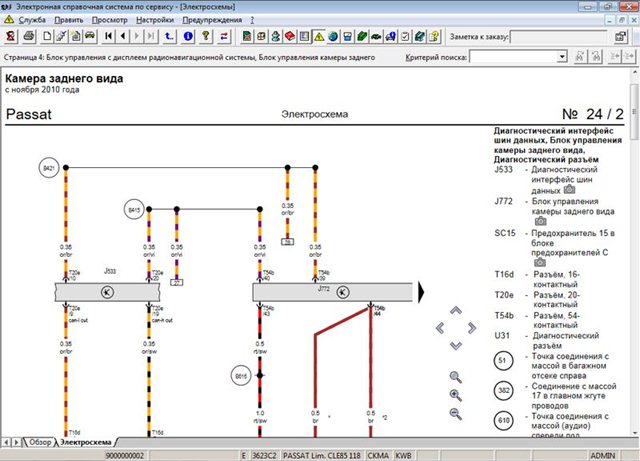
Task: Click legend circle 610
Action: pos(504,420)
